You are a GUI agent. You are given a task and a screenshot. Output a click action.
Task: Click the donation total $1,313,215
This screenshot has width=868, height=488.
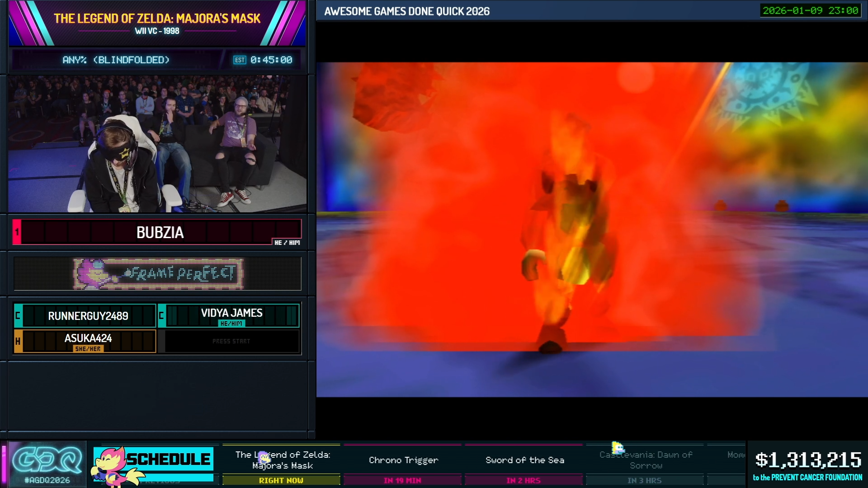click(x=808, y=460)
